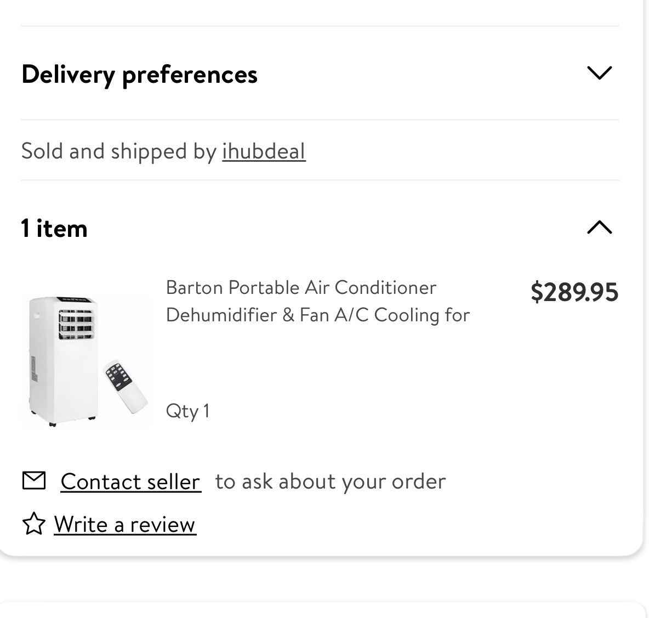Expand the Delivery preferences chevron
672x618 pixels.
pos(599,73)
